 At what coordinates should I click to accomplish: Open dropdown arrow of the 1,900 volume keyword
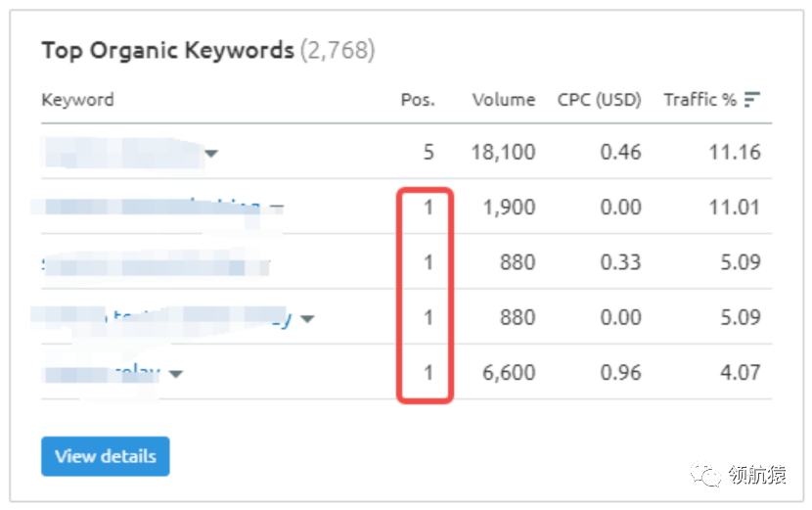tap(276, 209)
